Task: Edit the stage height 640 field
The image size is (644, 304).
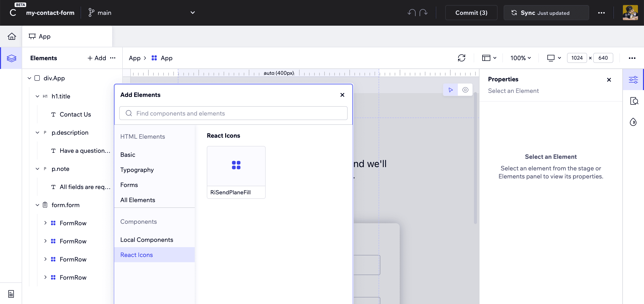Action: (603, 58)
